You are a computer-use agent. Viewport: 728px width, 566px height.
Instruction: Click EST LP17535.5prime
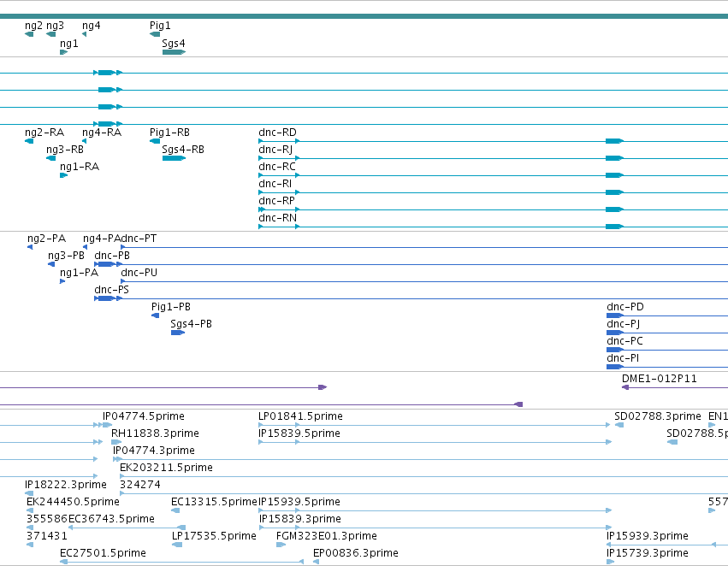coord(214,536)
